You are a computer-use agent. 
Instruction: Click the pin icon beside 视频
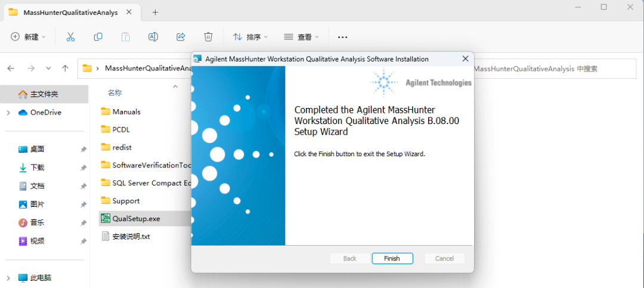pos(83,241)
